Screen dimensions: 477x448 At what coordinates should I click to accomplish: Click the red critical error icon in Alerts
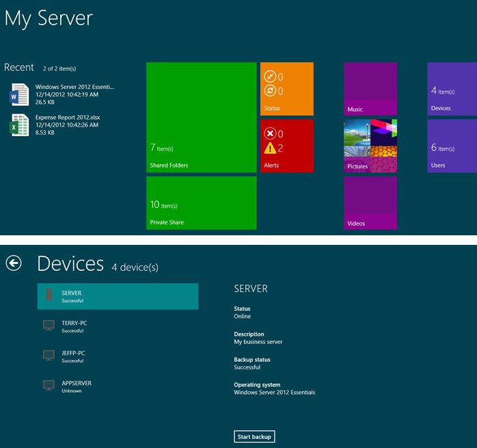pyautogui.click(x=269, y=134)
